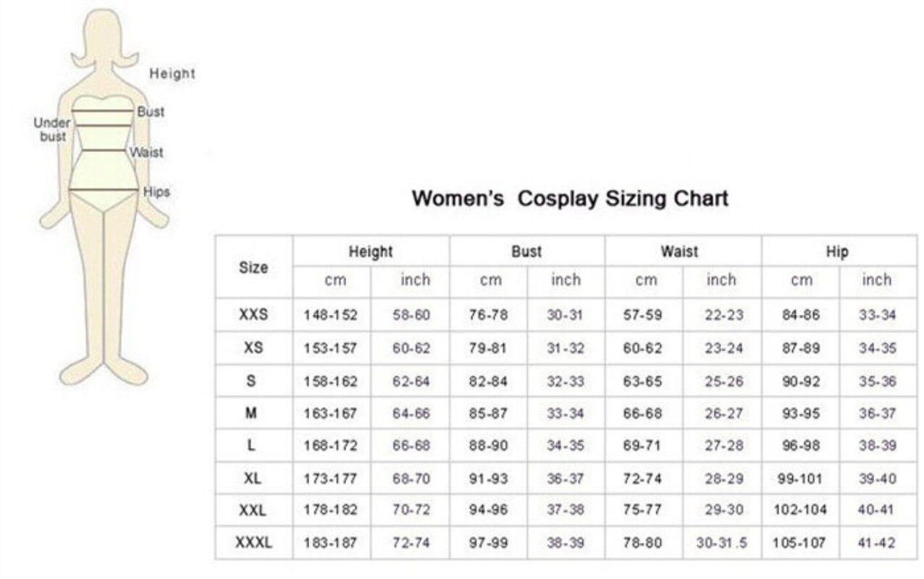Click the Height column header in table
The image size is (924, 579).
click(370, 251)
